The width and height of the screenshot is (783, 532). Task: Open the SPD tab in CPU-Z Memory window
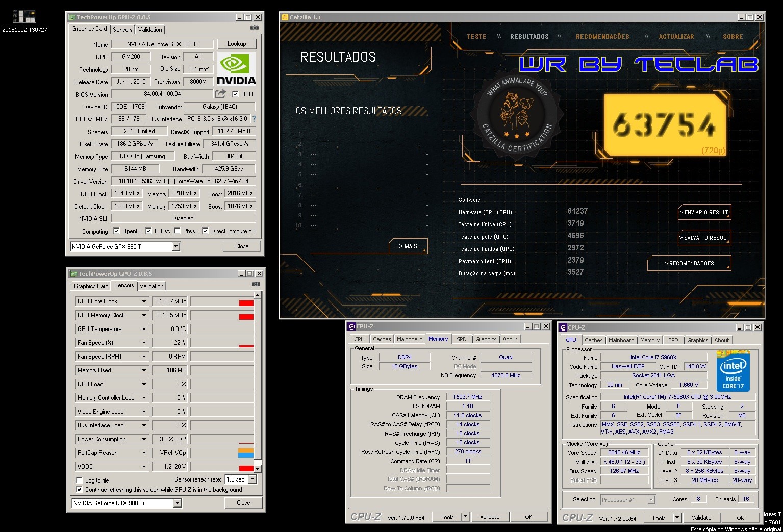click(x=462, y=339)
